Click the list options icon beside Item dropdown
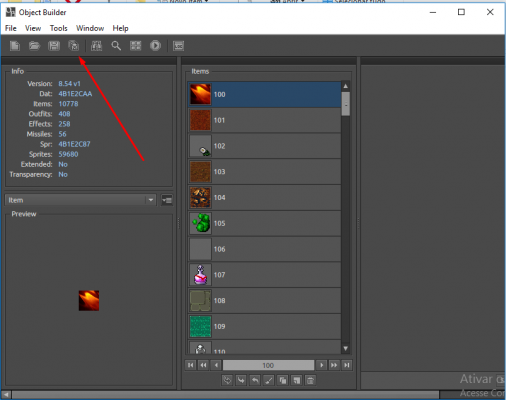 (167, 200)
